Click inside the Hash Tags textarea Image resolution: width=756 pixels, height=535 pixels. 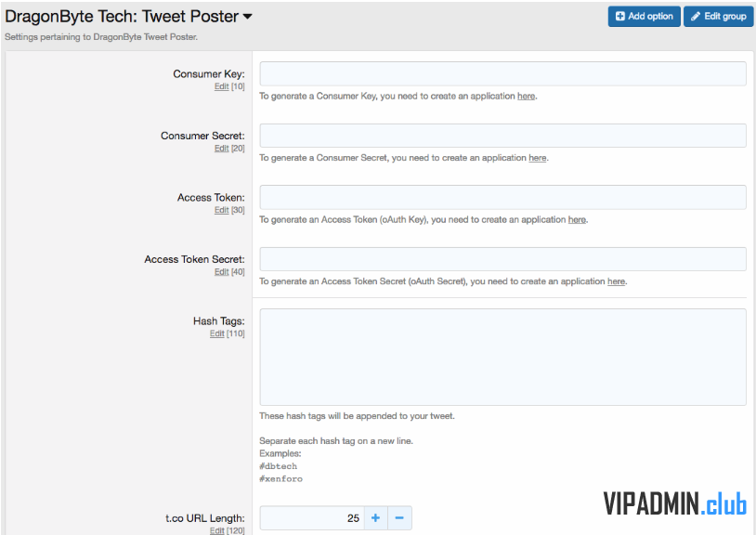point(502,358)
